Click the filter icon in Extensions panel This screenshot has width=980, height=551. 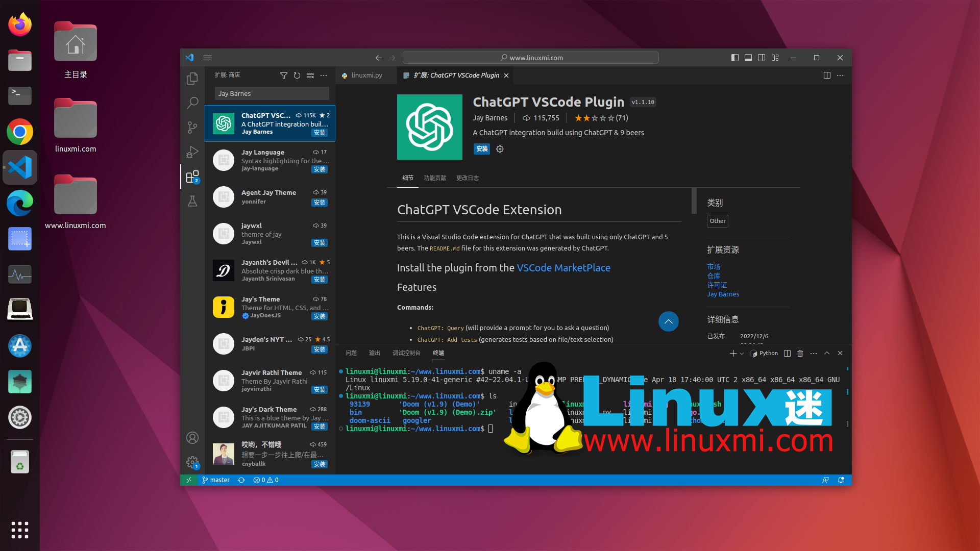pos(284,76)
